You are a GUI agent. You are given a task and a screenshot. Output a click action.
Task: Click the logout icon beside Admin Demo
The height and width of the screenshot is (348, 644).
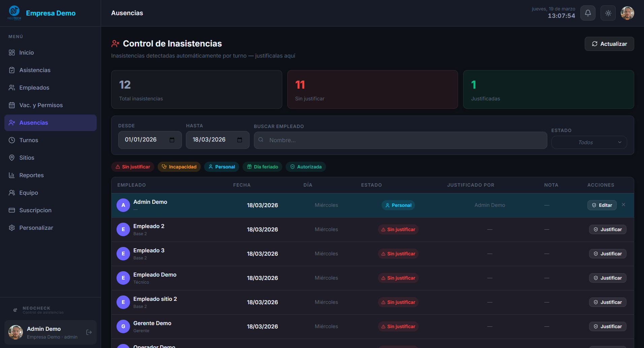coord(89,333)
